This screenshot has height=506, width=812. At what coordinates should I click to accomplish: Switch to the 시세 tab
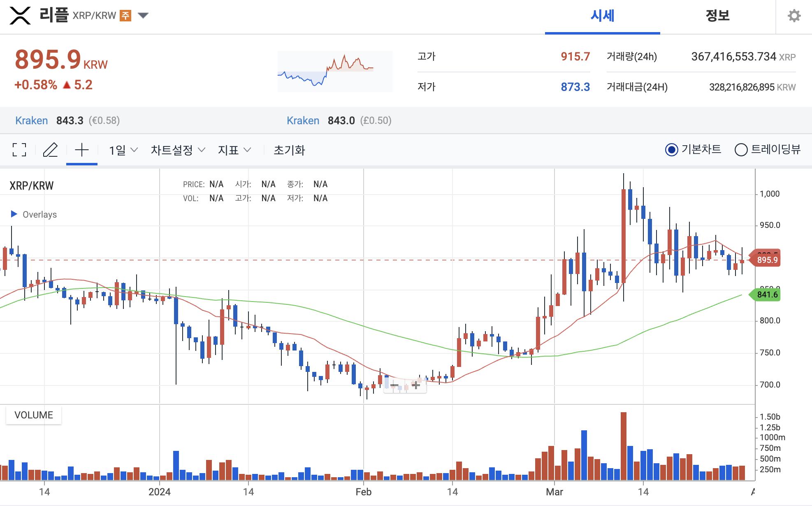coord(602,16)
